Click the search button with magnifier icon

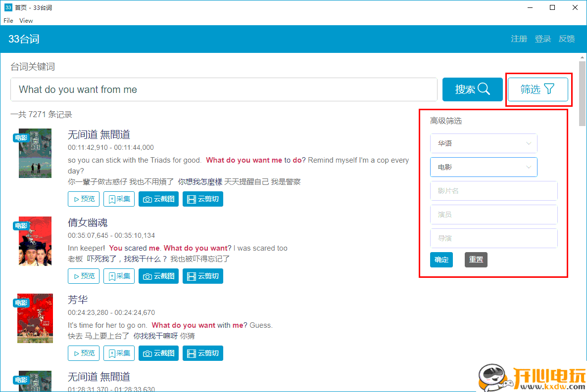(x=472, y=89)
